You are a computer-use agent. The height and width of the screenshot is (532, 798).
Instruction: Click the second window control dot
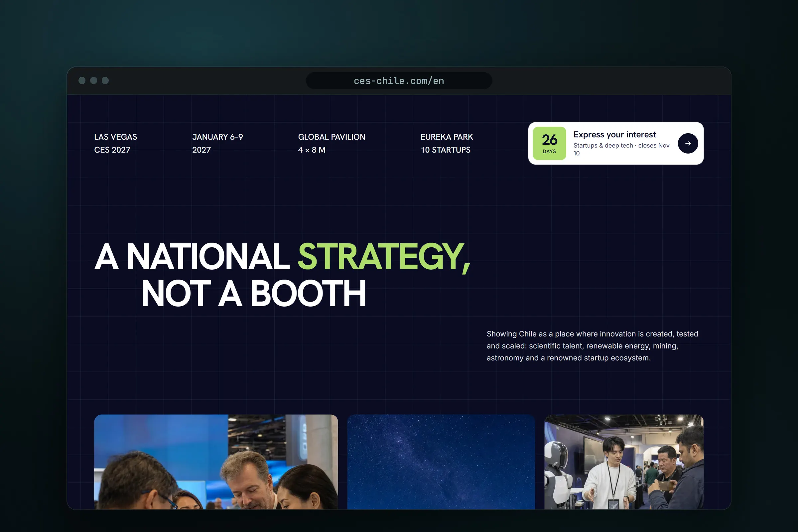(x=94, y=80)
